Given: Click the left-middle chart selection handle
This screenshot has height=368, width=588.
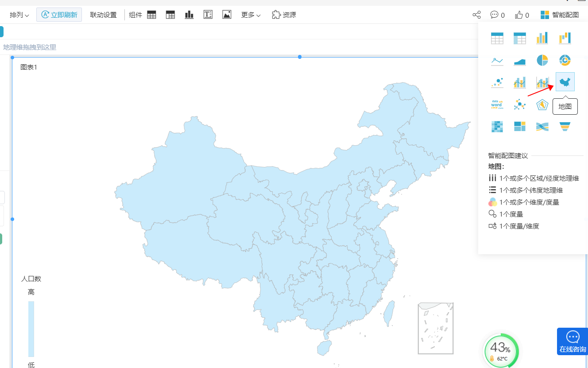Looking at the screenshot, I should tap(12, 219).
